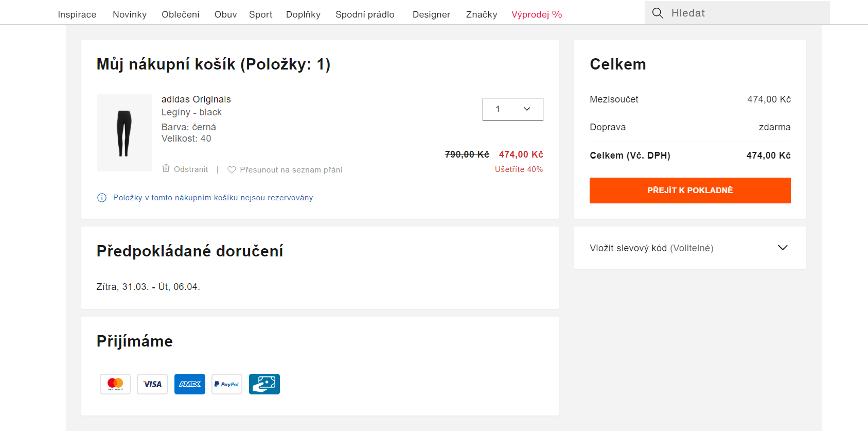Open the search with the magnifier icon

point(658,13)
